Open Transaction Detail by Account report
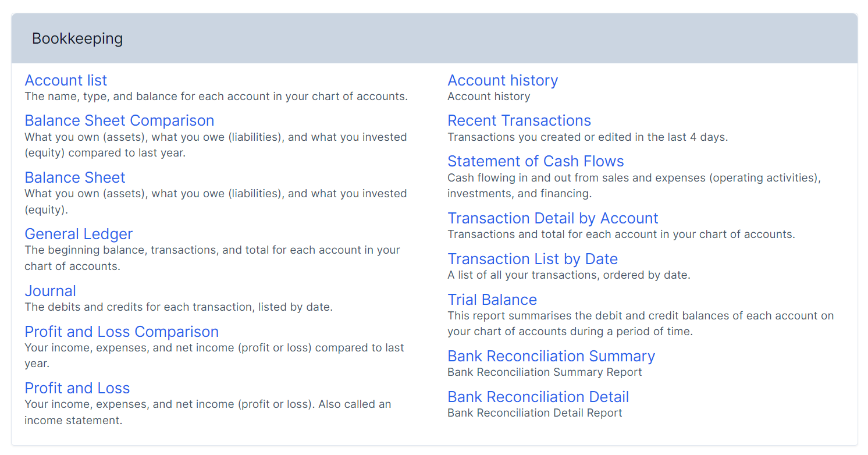This screenshot has height=455, width=868. (553, 218)
